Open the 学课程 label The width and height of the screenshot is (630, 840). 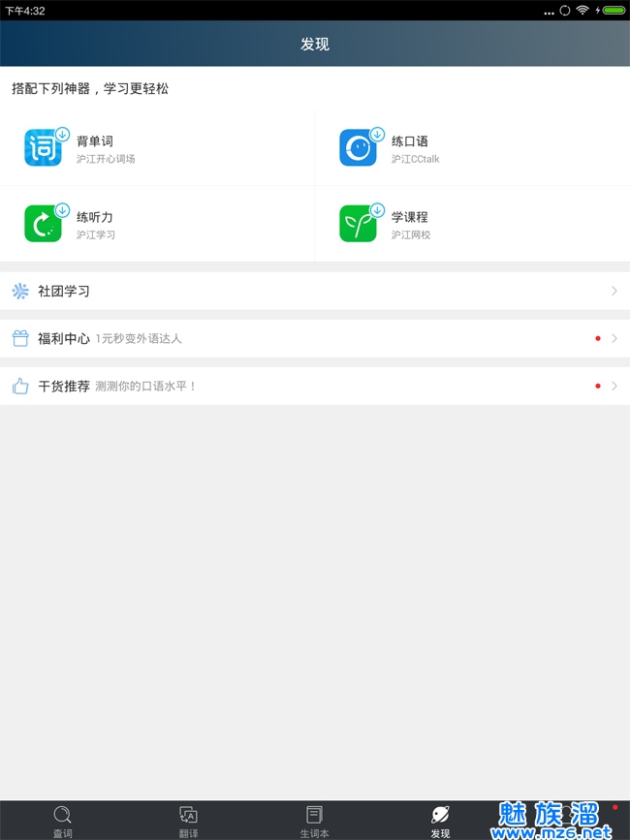point(410,217)
